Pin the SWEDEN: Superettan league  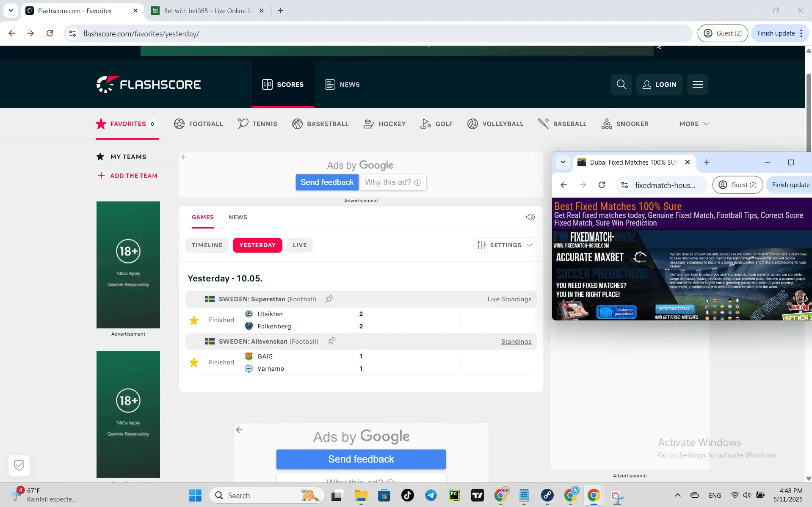click(x=329, y=299)
